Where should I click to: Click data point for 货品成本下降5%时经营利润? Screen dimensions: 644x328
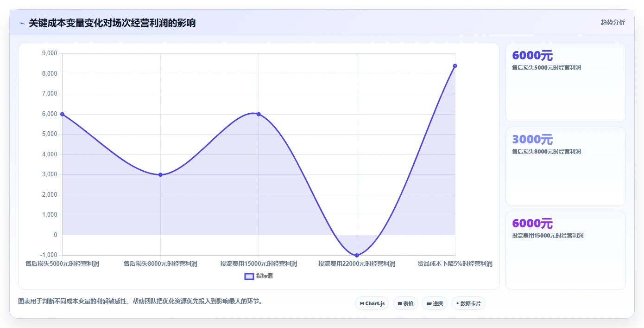tap(455, 66)
